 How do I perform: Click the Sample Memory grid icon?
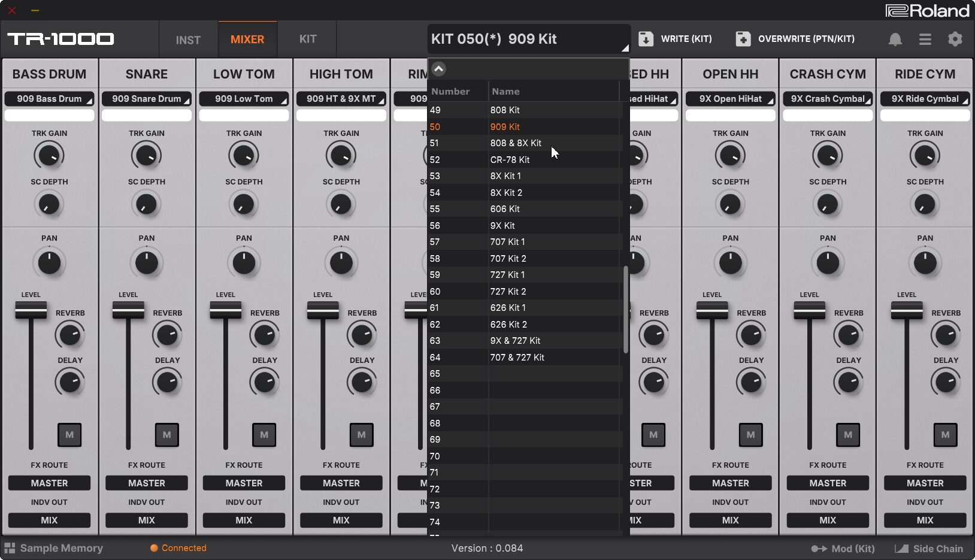pos(10,548)
